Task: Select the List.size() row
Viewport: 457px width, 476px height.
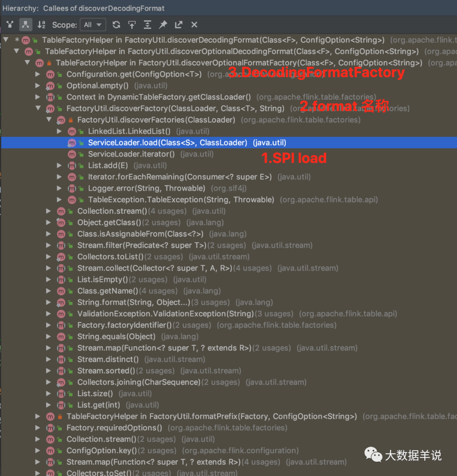Action: pos(229,394)
